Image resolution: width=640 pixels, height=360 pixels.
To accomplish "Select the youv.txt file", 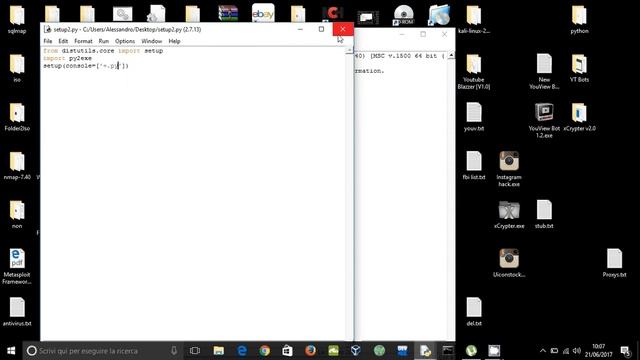I will point(473,117).
